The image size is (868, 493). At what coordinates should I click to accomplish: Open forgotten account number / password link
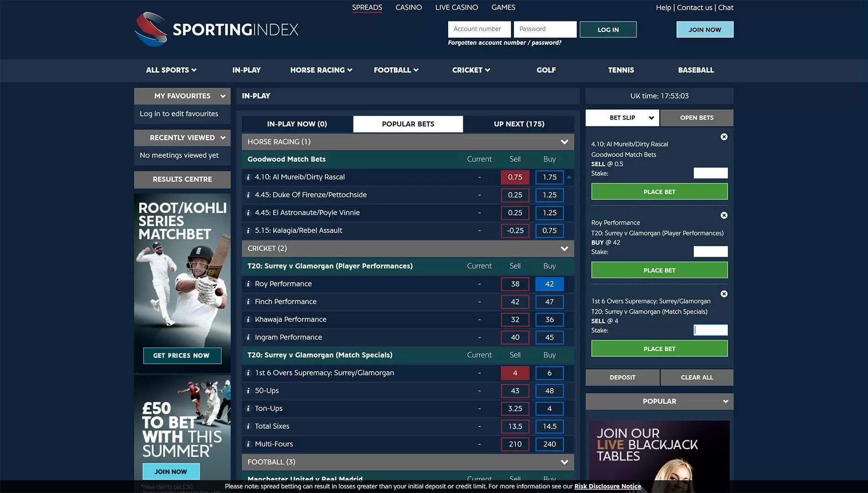point(504,43)
